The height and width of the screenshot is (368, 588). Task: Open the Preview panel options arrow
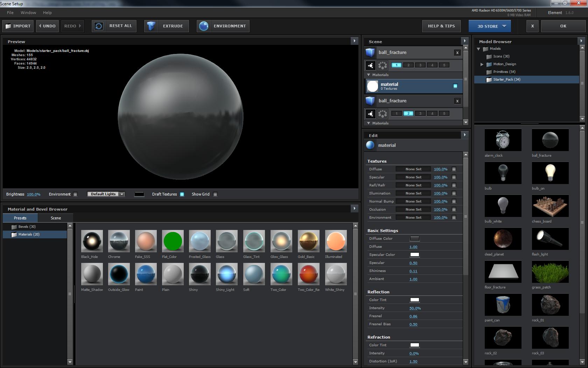pos(355,41)
